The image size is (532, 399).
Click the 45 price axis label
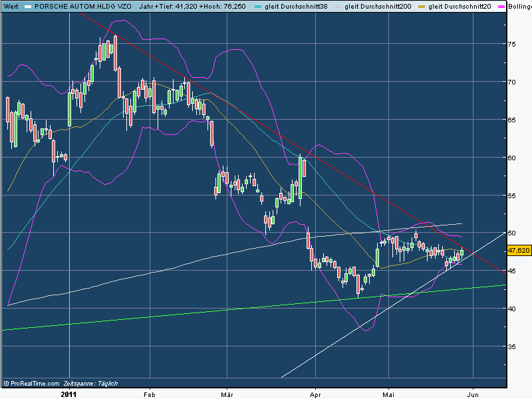(511, 271)
